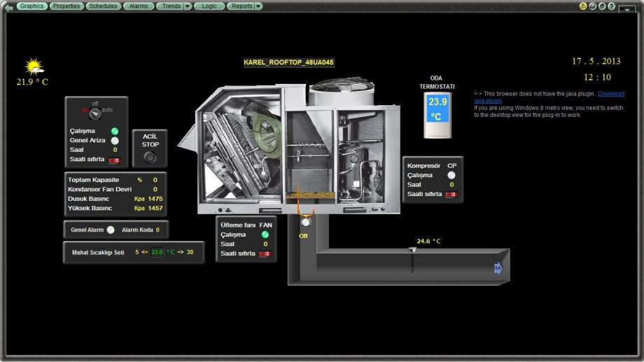Click the Mahal Sıcaklığı Seti 22.0 field
Viewport: 644px width, 362px height.
pyautogui.click(x=157, y=252)
